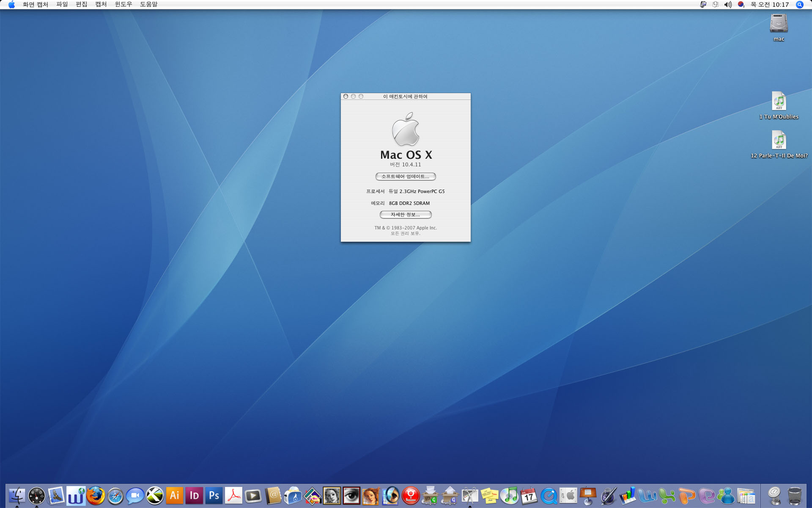The image size is (812, 508).
Task: Open the input source flag menu
Action: point(741,4)
